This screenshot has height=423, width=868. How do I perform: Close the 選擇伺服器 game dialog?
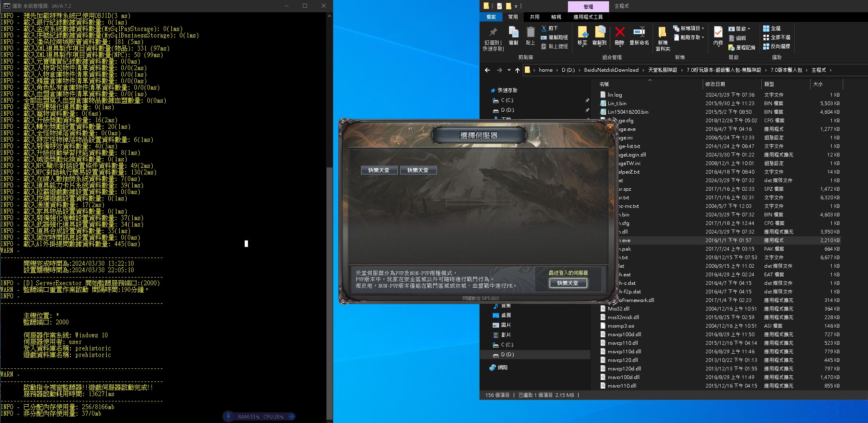[610, 127]
